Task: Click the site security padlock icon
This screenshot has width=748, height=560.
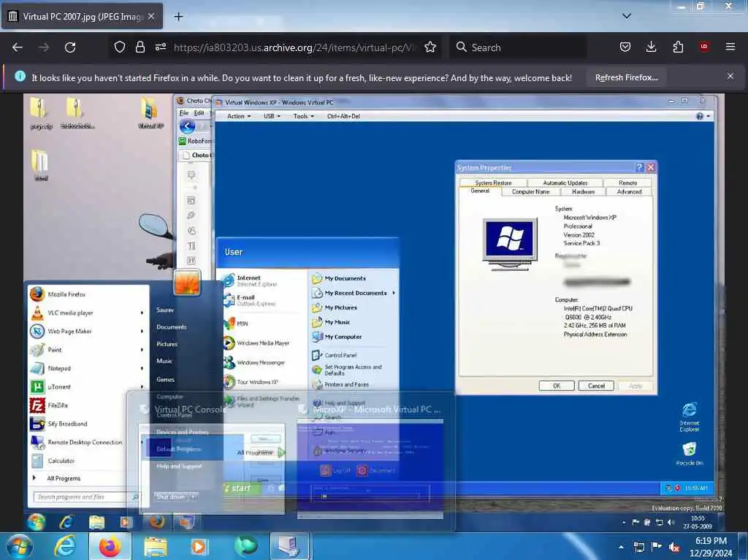Action: tap(140, 47)
